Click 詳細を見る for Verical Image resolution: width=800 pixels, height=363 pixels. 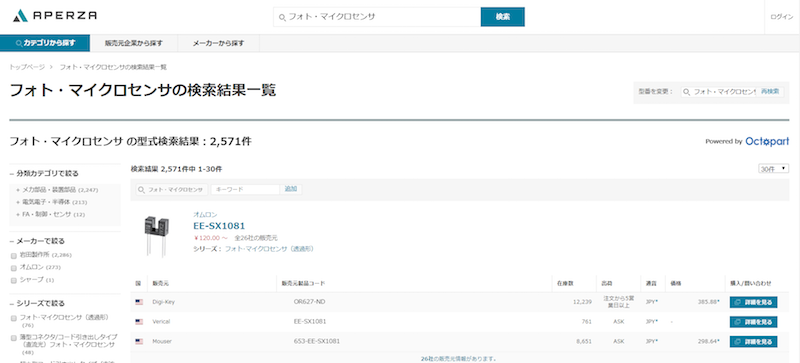[x=753, y=322]
